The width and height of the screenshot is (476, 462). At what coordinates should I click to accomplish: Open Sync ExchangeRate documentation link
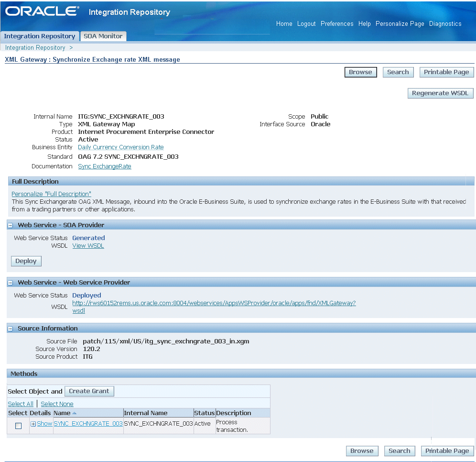105,166
